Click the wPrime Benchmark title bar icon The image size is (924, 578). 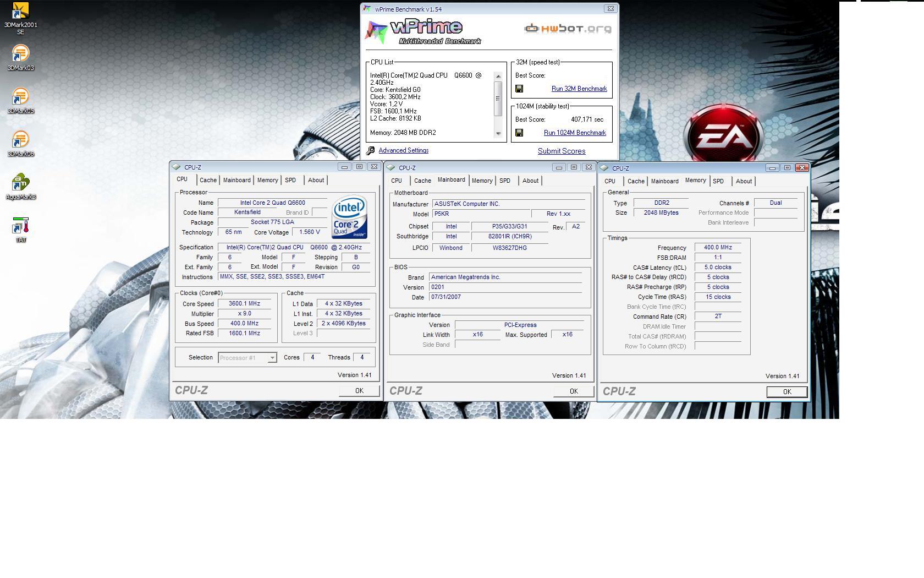[x=367, y=9]
